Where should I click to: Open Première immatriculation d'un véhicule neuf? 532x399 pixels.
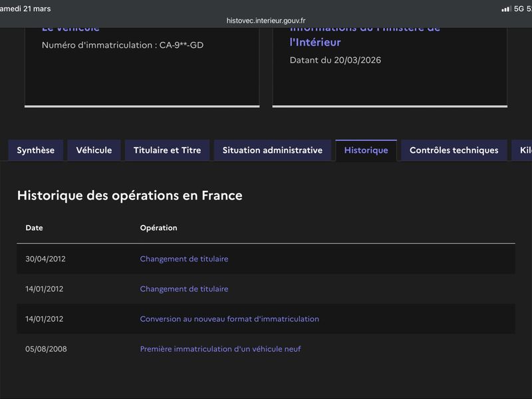pos(220,349)
